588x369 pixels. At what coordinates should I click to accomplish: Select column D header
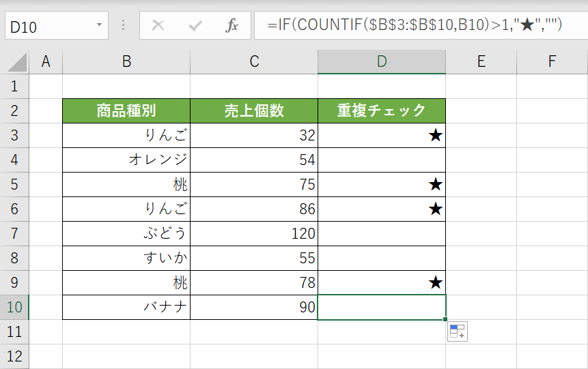pyautogui.click(x=382, y=61)
